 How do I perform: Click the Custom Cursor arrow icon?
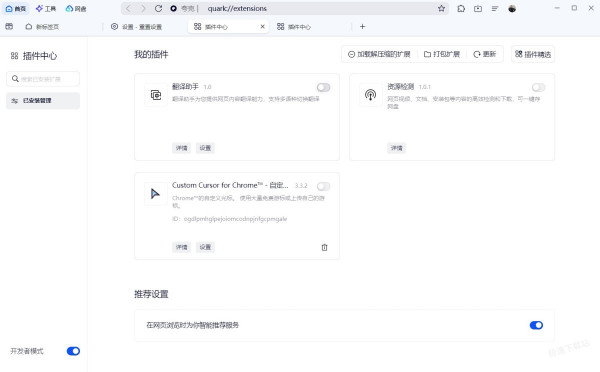pyautogui.click(x=155, y=194)
